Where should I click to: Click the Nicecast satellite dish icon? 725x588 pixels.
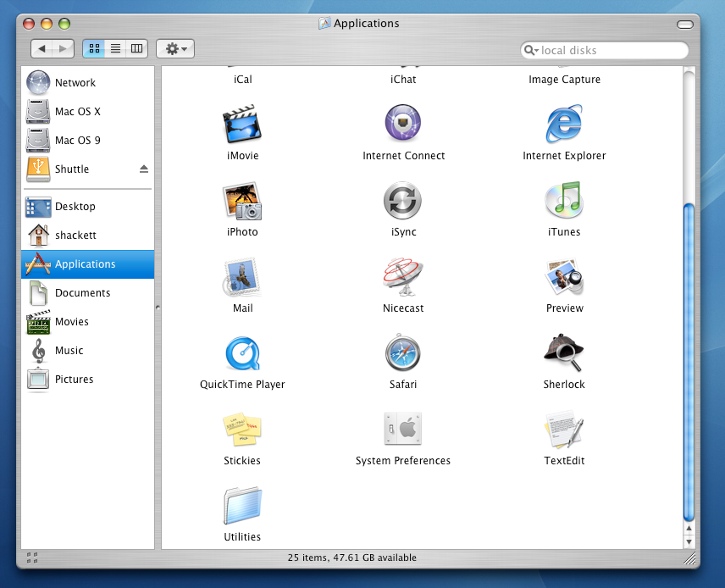(402, 277)
